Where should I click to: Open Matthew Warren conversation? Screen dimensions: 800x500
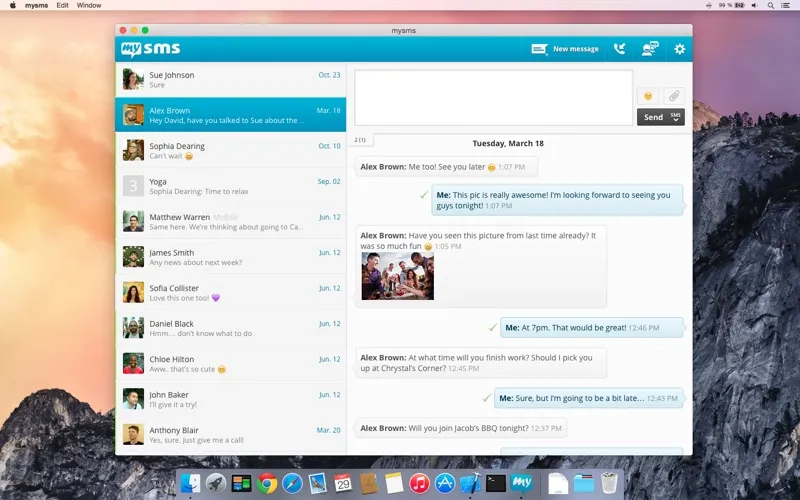point(231,221)
